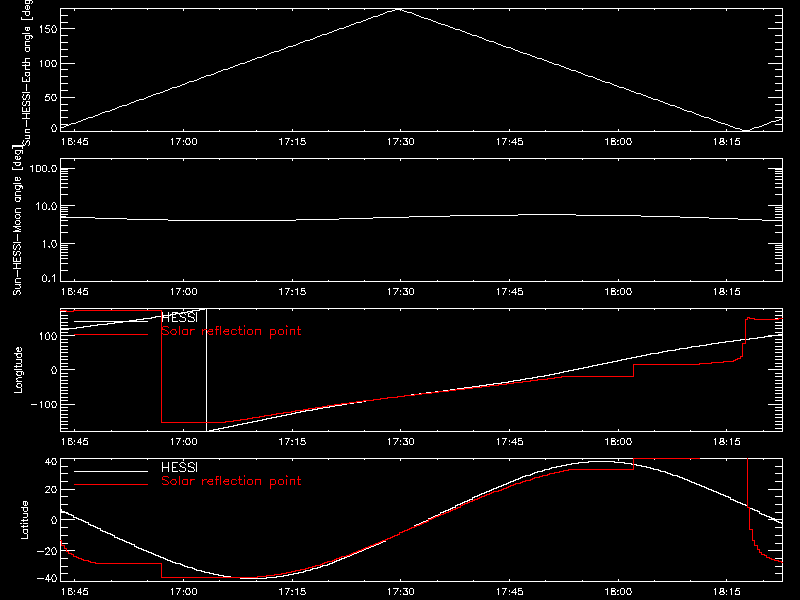This screenshot has height=600, width=800.
Task: Select Solar reflection point legend in Latitude plot
Action: tap(231, 481)
